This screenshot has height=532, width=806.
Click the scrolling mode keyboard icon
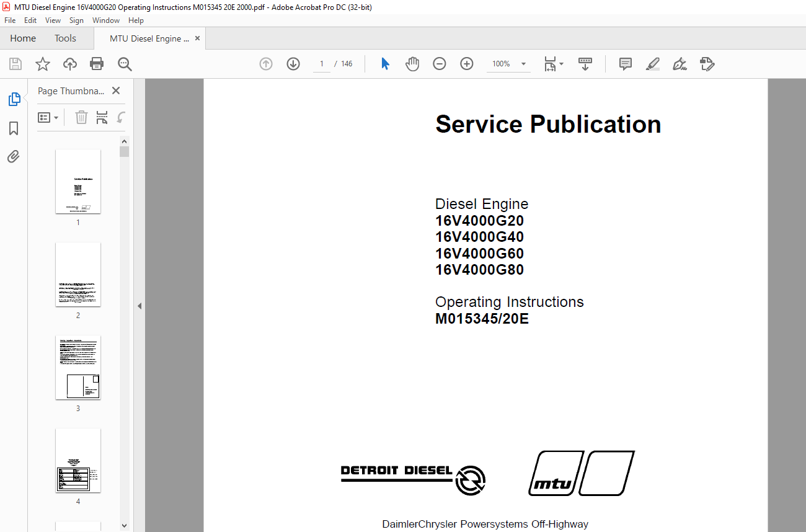(585, 64)
